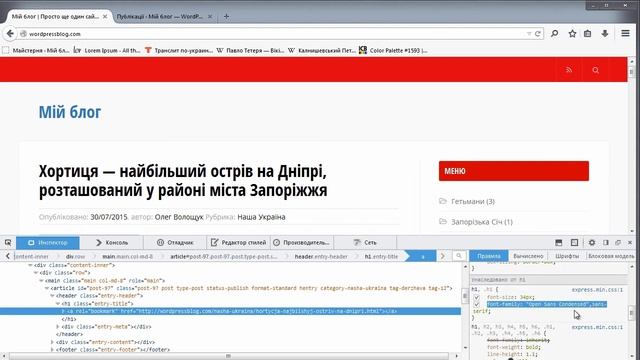Click the post date 30/07/2015 link
Viewport: 640px width, 360px height.
click(x=109, y=217)
